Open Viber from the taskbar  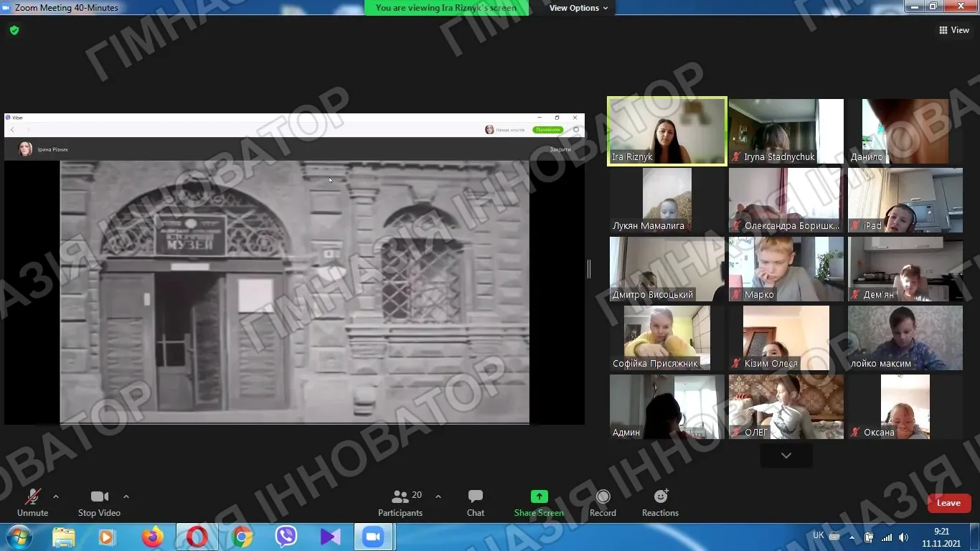pos(286,537)
